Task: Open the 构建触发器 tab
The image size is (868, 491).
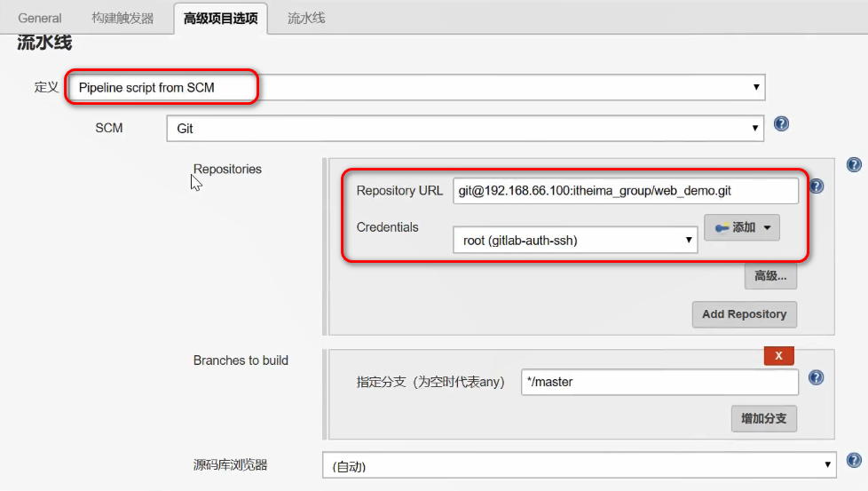Action: pos(122,19)
